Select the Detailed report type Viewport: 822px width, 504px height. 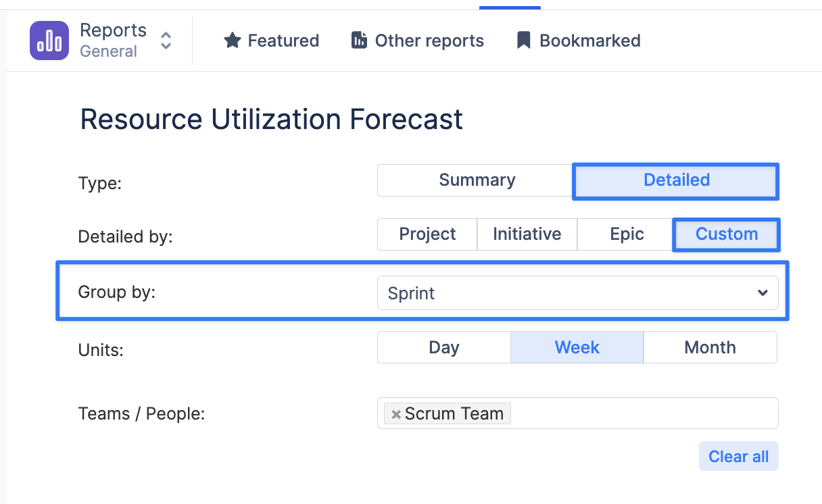(x=676, y=180)
